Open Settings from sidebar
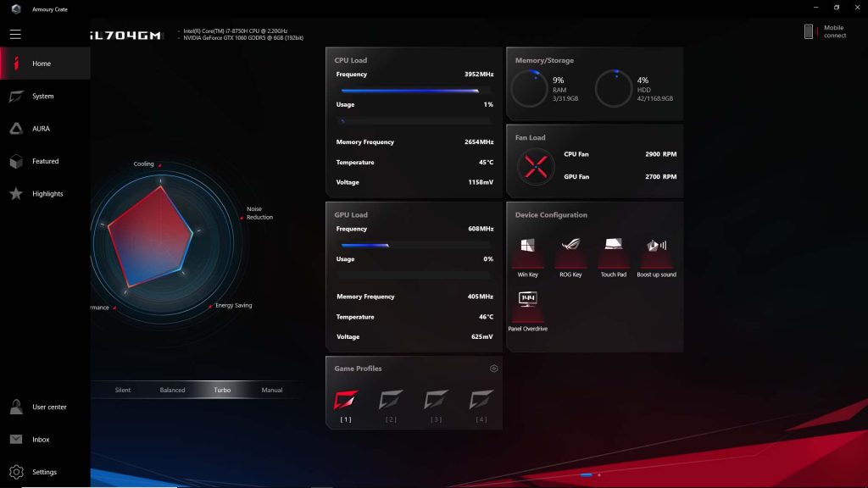 (x=46, y=472)
